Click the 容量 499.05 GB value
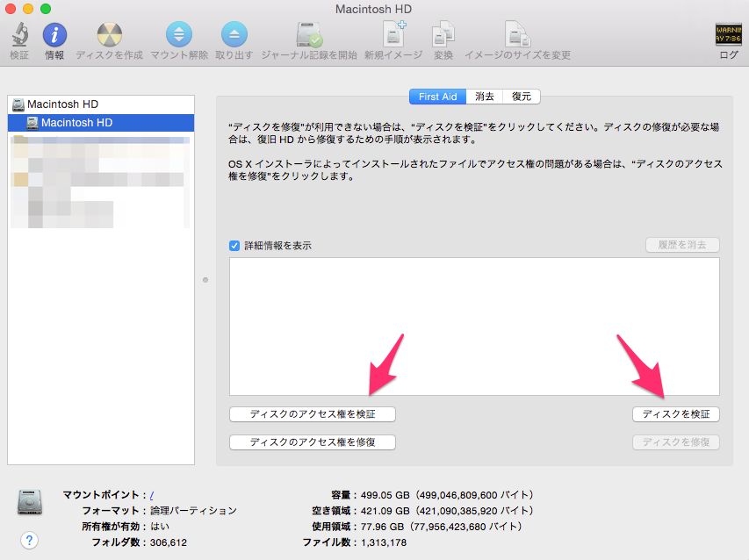749x560 pixels. pos(446,495)
